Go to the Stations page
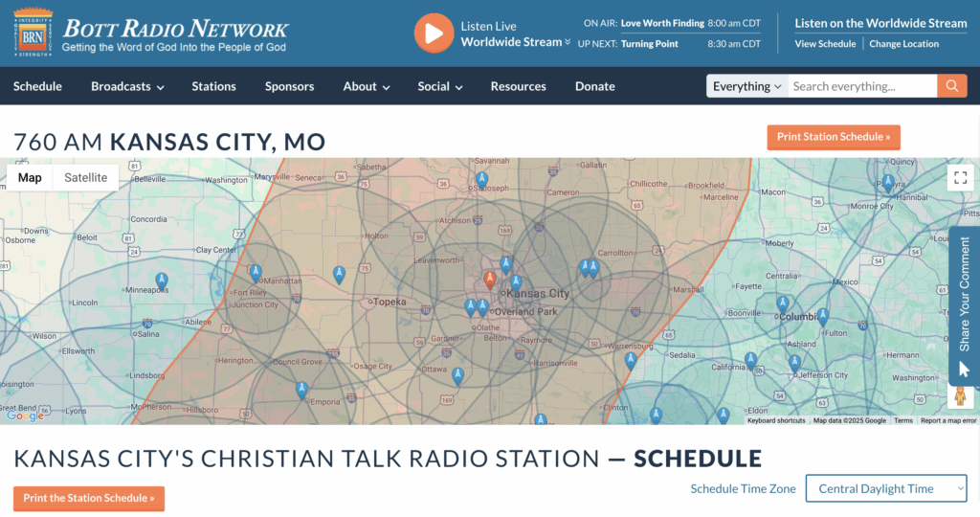This screenshot has width=980, height=517. click(x=213, y=86)
